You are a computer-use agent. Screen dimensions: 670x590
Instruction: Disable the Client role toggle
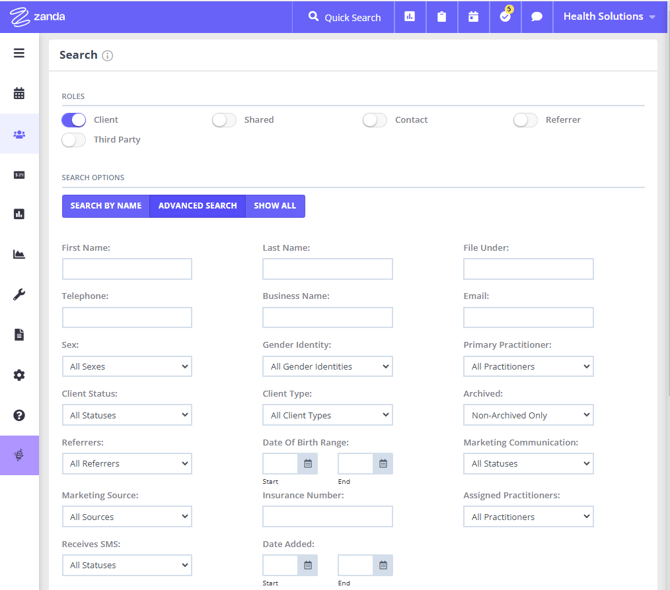point(74,120)
